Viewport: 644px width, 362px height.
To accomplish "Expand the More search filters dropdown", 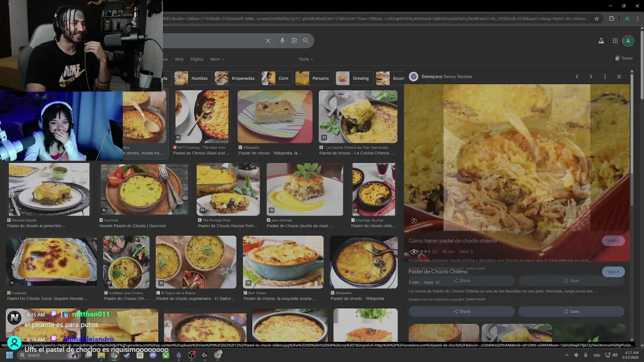I will click(217, 59).
